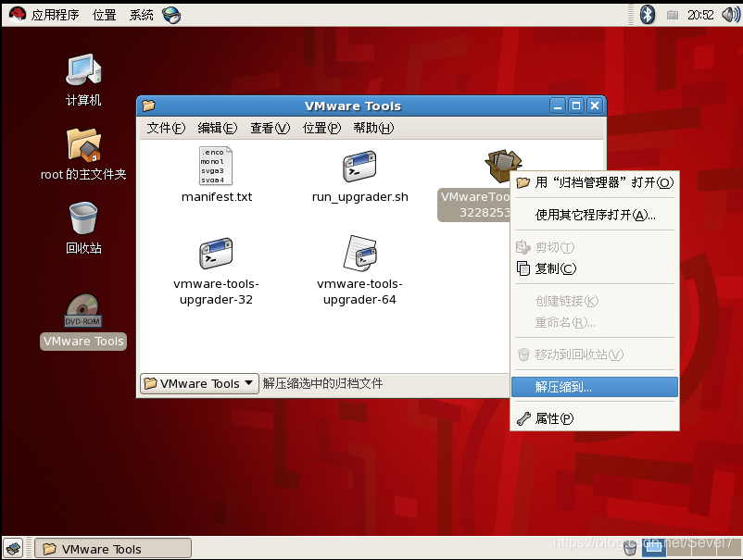Open the 应用程序 panel menu
This screenshot has height=560, width=743.
tap(55, 15)
